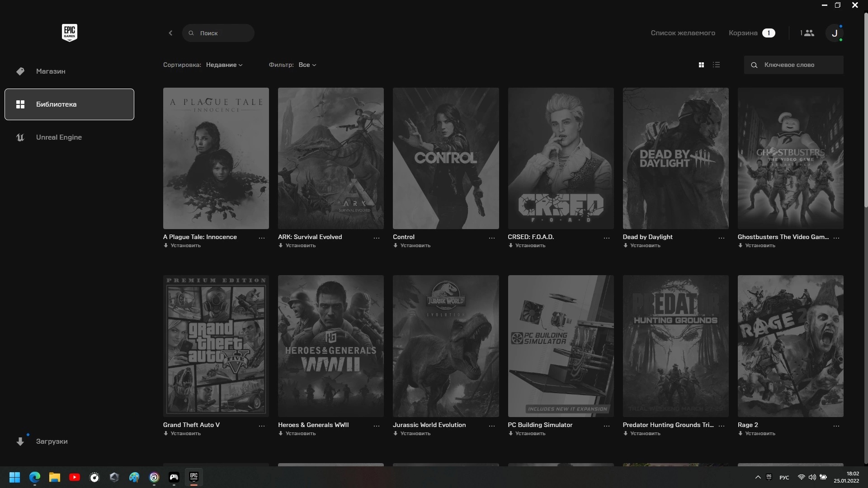Open the Корзина cart link
868x488 pixels.
tap(743, 33)
